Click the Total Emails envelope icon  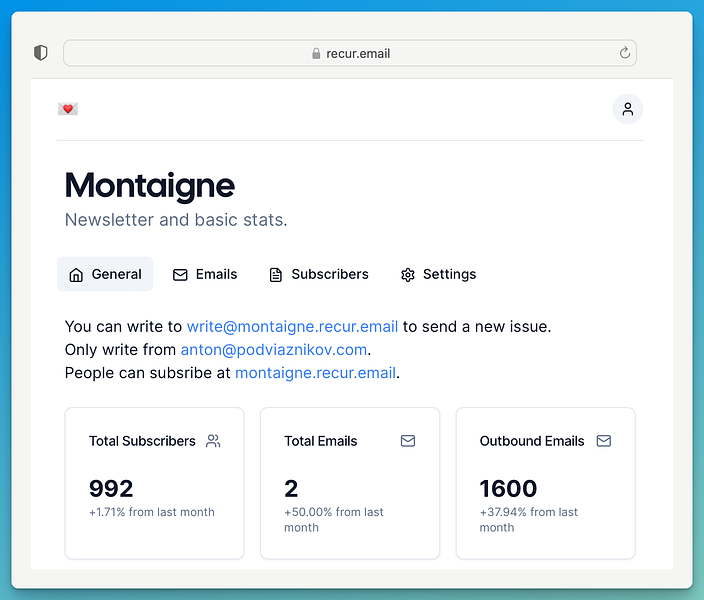pyautogui.click(x=408, y=441)
